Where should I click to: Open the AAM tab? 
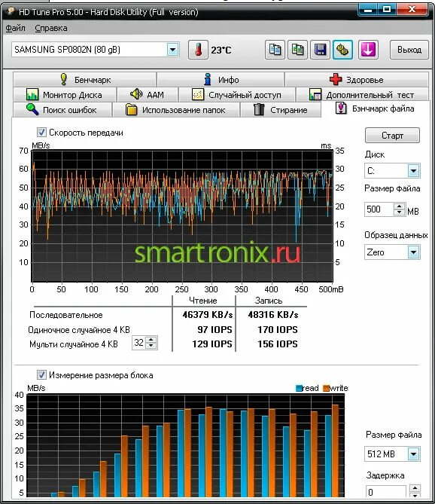pos(148,95)
